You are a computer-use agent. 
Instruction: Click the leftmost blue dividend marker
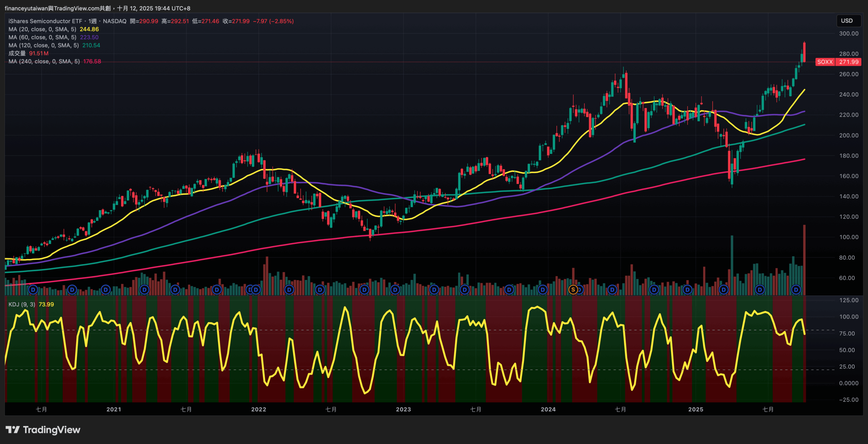click(x=33, y=290)
